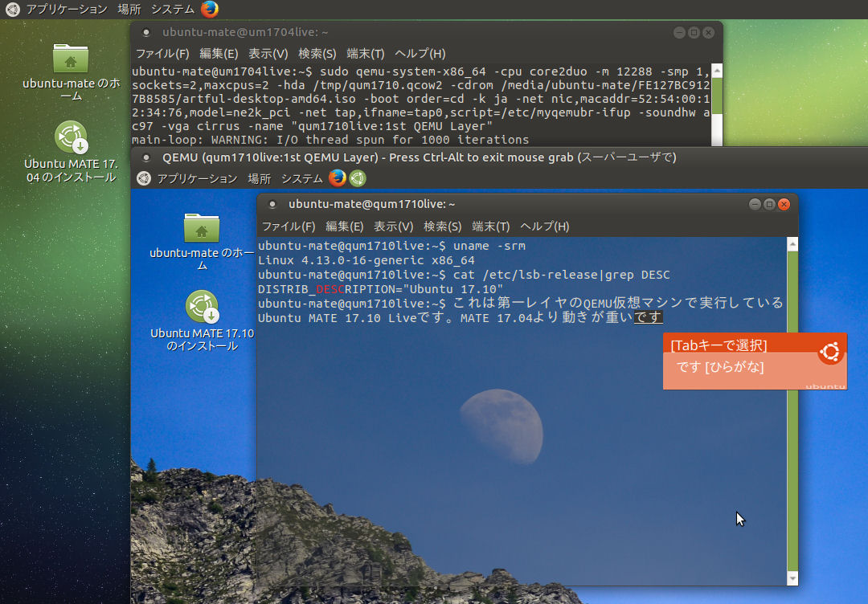Open the host アプリケーション menu in top panel
Viewport: 868px width, 604px height.
pos(67,10)
